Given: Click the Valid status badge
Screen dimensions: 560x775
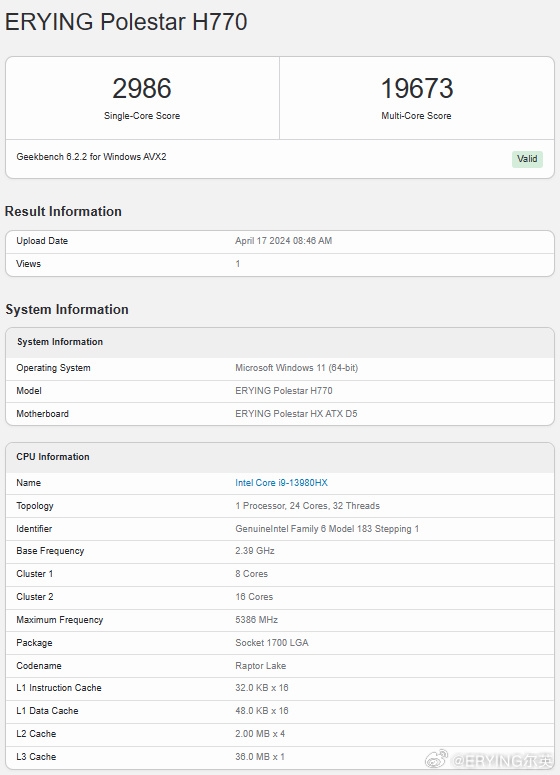Looking at the screenshot, I should pos(527,159).
